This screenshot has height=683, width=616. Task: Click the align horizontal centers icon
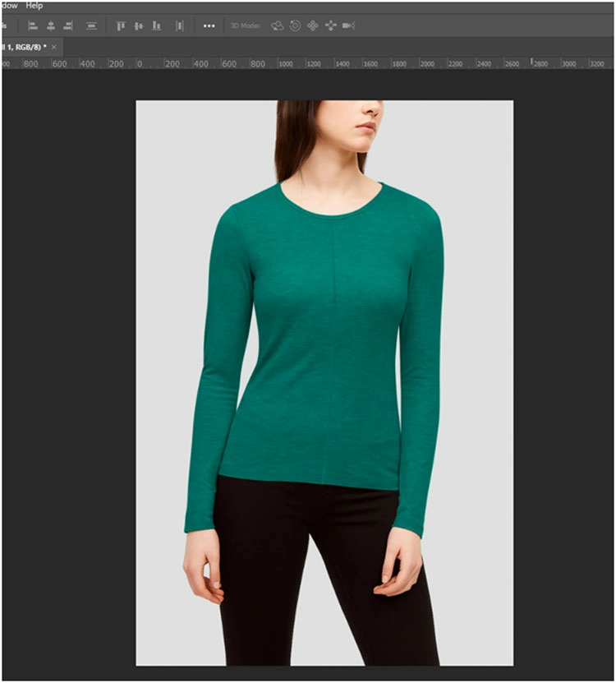51,26
